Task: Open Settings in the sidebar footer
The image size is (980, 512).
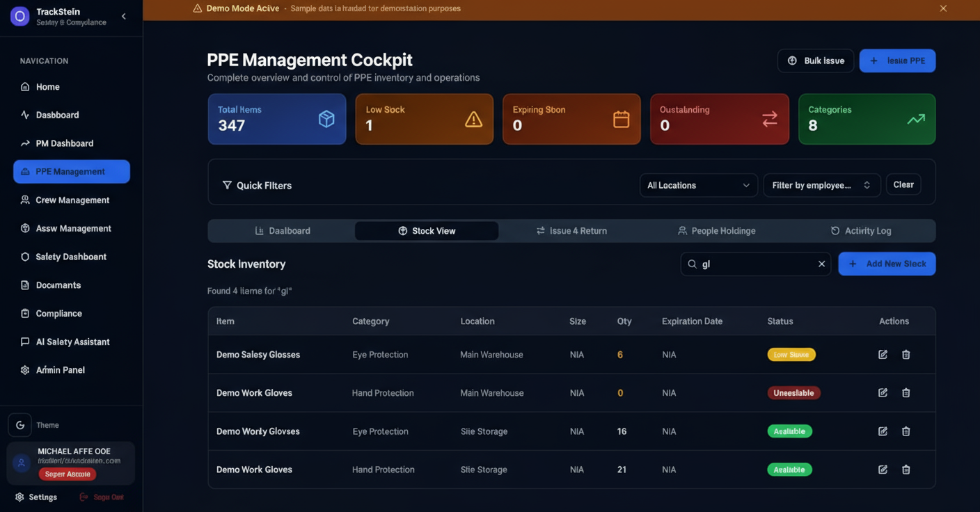Action: coord(36,497)
